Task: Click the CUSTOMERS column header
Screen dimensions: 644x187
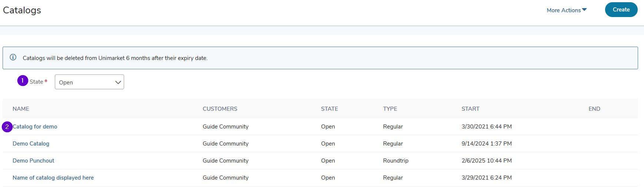Action: point(220,109)
